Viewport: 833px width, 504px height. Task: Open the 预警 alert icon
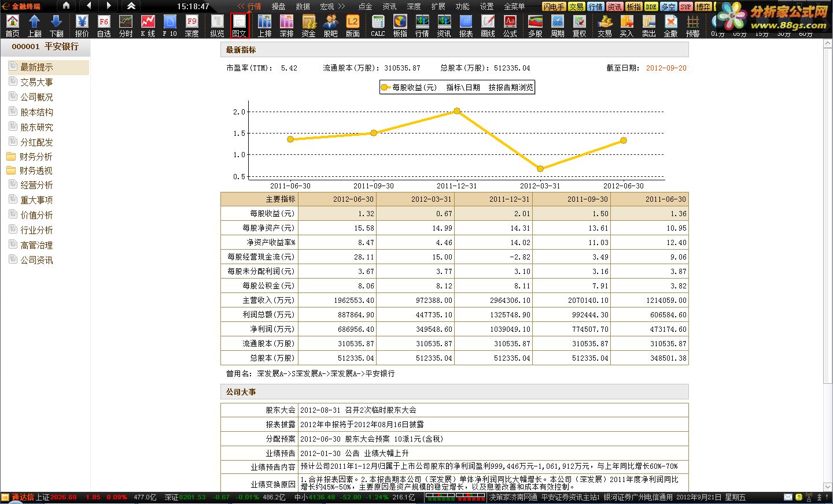[692, 25]
